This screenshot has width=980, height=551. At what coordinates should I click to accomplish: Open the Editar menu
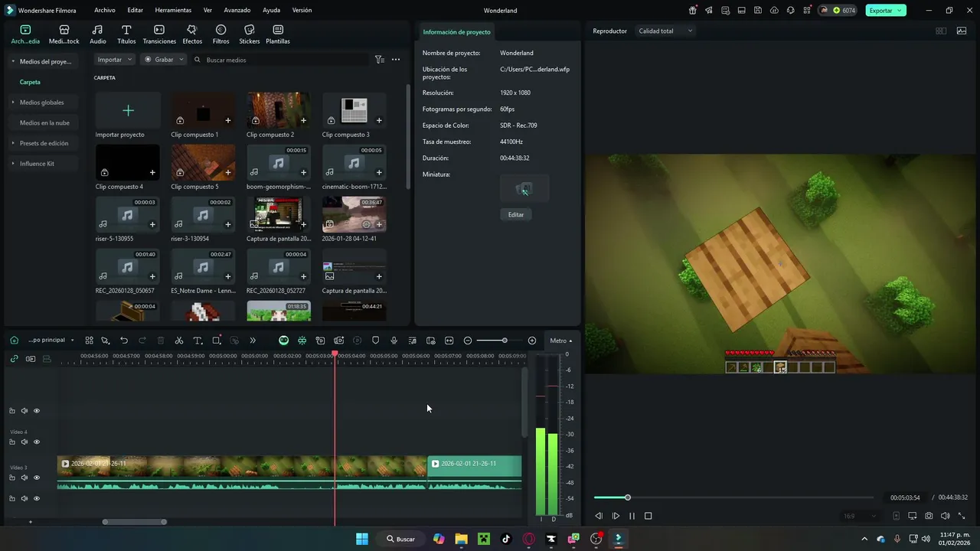(135, 10)
